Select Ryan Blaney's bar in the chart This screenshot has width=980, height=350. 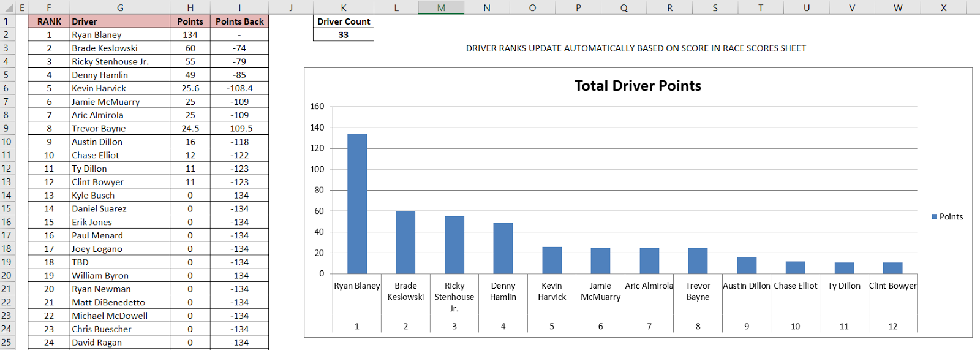[x=357, y=204]
